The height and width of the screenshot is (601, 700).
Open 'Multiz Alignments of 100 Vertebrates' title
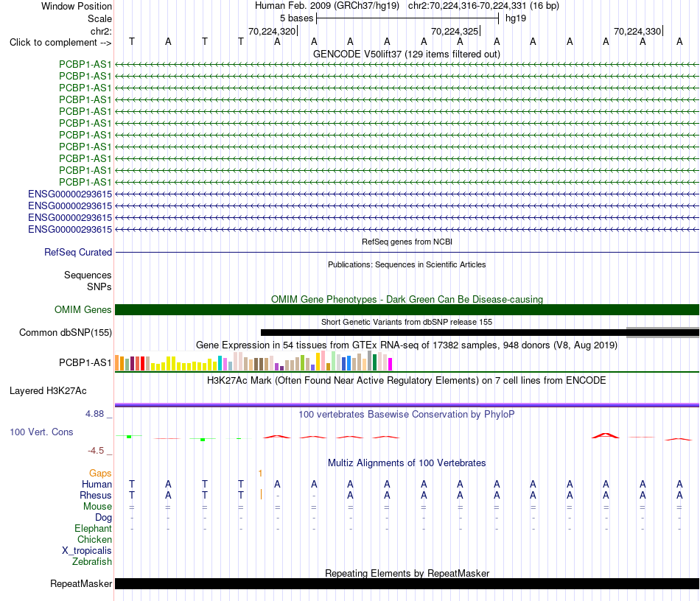tap(407, 463)
